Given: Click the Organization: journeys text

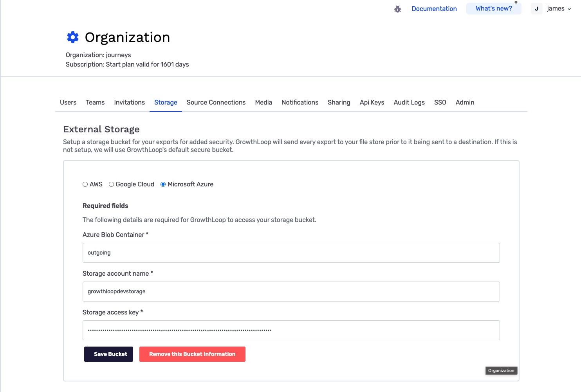Looking at the screenshot, I should tap(98, 55).
